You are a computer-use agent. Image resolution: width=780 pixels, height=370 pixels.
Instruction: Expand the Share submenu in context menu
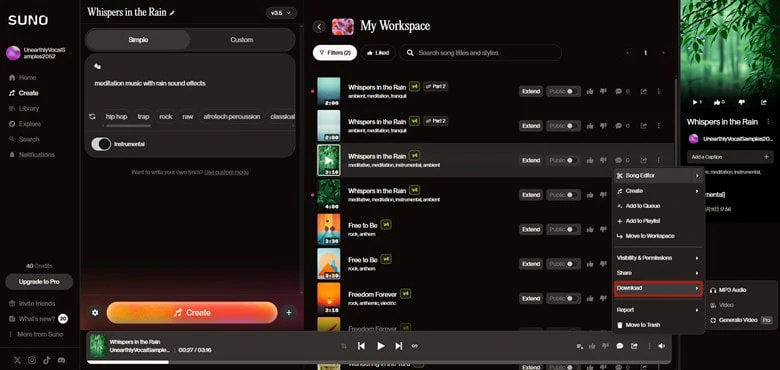pos(659,273)
